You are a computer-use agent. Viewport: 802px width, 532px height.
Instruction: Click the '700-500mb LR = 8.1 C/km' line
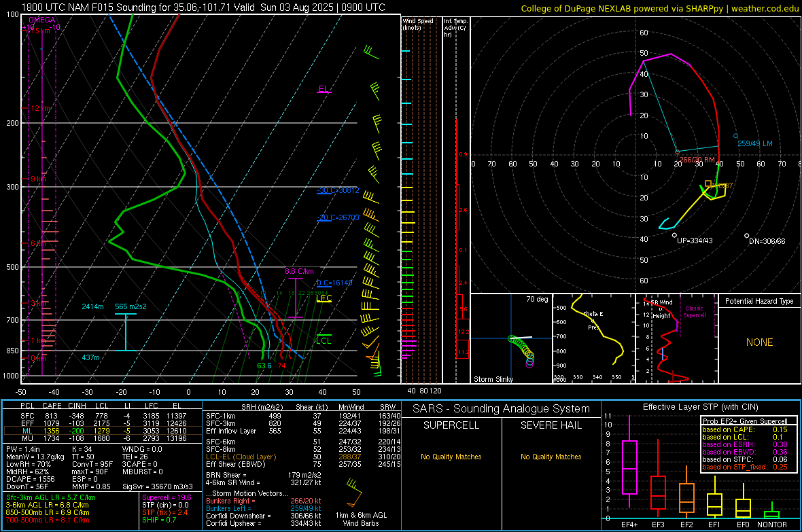coord(48,520)
